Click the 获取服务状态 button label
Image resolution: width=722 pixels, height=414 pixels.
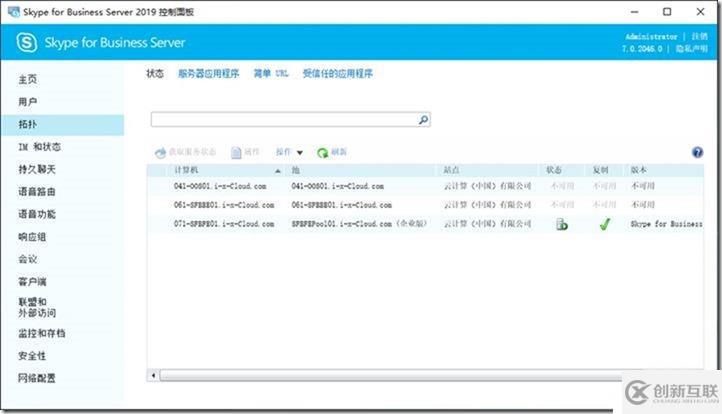(x=192, y=152)
